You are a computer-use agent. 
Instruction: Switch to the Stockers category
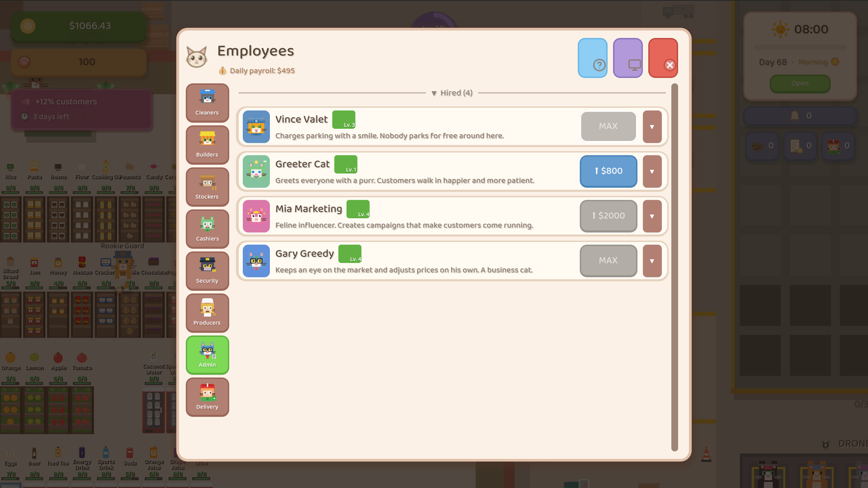pyautogui.click(x=207, y=187)
